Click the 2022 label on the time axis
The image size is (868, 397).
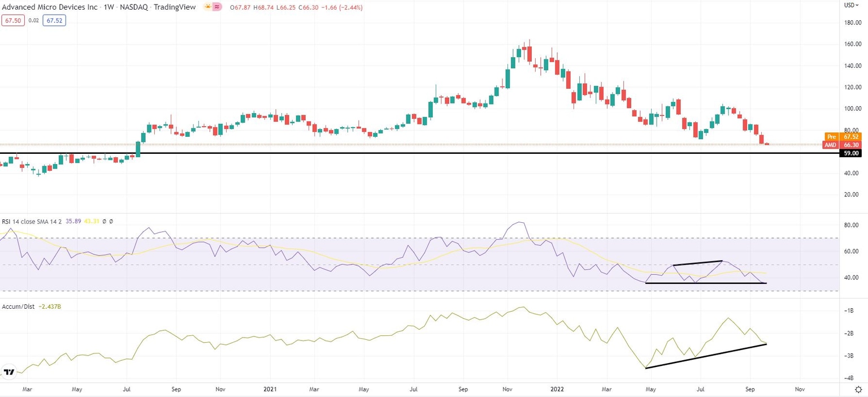(557, 390)
